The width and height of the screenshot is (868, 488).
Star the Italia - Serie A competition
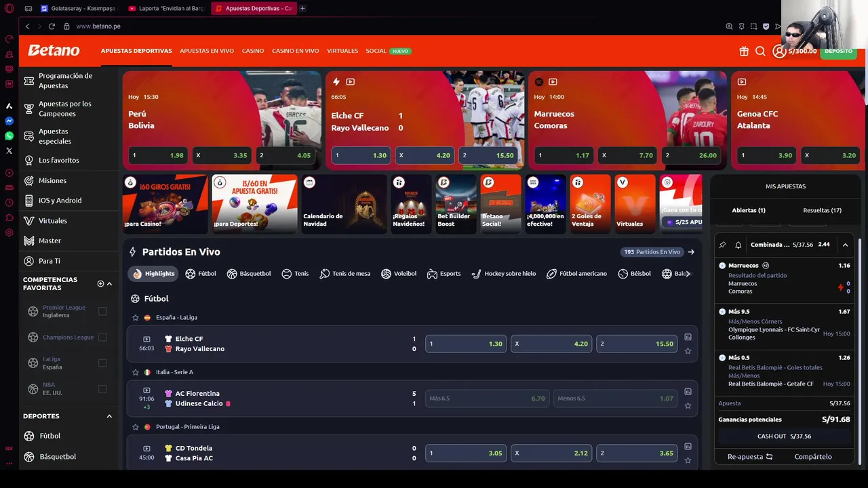click(136, 372)
